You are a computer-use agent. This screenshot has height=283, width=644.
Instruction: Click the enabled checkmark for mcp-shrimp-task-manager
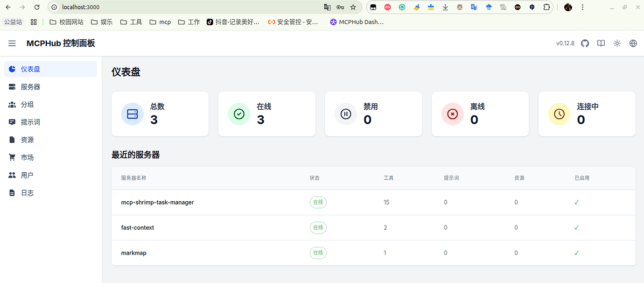577,202
